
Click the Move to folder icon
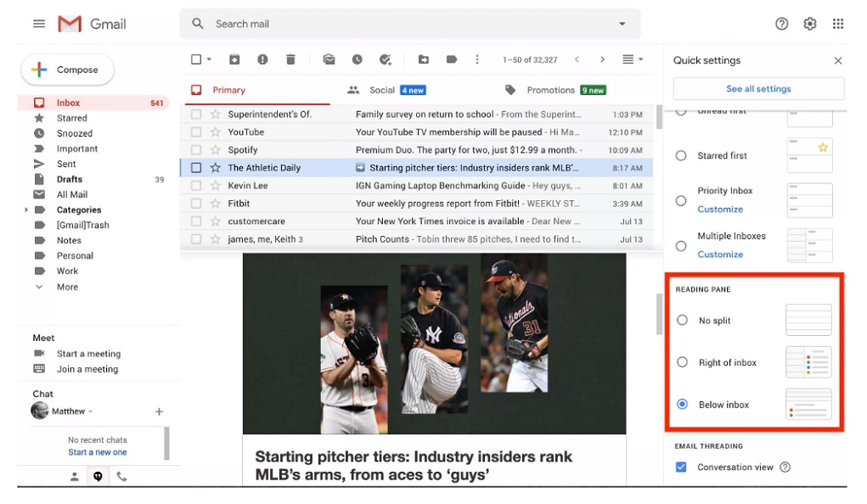pyautogui.click(x=424, y=59)
